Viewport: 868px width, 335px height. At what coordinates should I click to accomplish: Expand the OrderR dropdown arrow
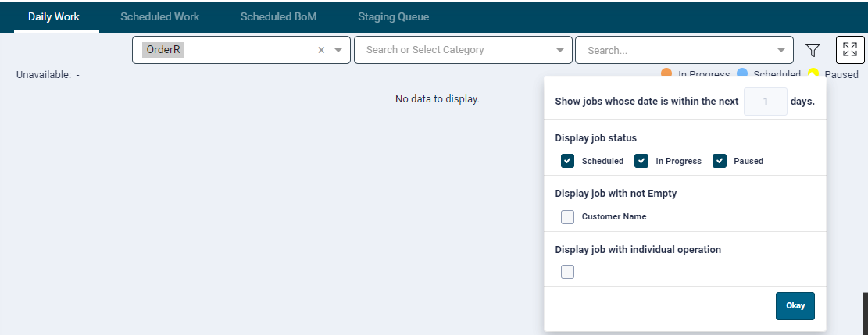point(338,50)
